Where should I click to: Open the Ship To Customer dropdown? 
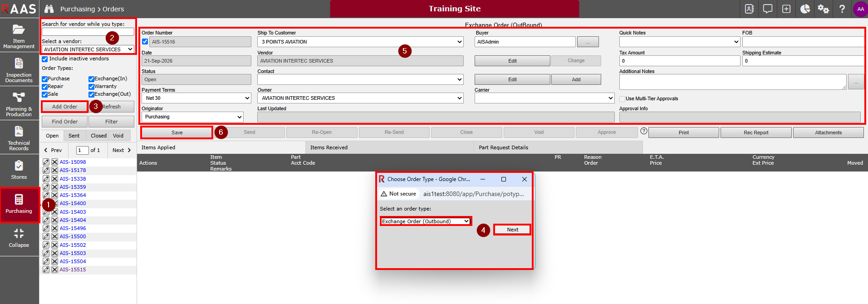(x=360, y=42)
